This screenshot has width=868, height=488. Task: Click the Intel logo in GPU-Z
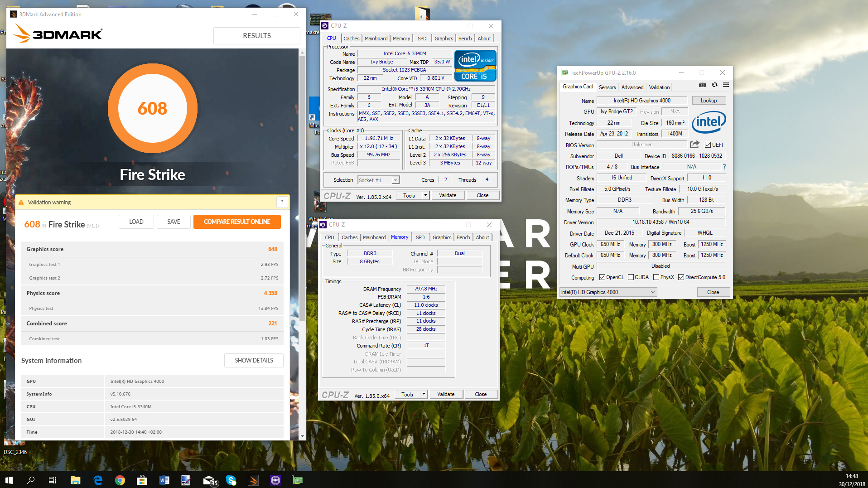(x=709, y=122)
